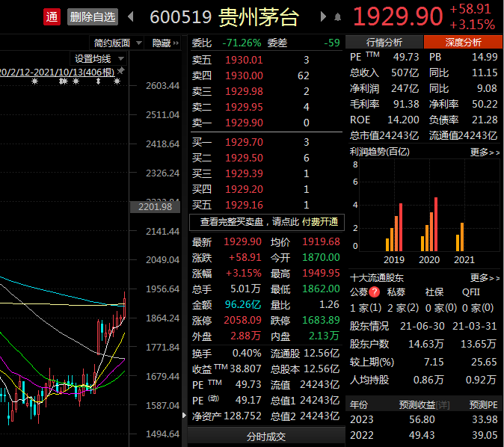The width and height of the screenshot is (504, 447).
Task: Click the large price 1929.90 in header
Action: pos(398,16)
